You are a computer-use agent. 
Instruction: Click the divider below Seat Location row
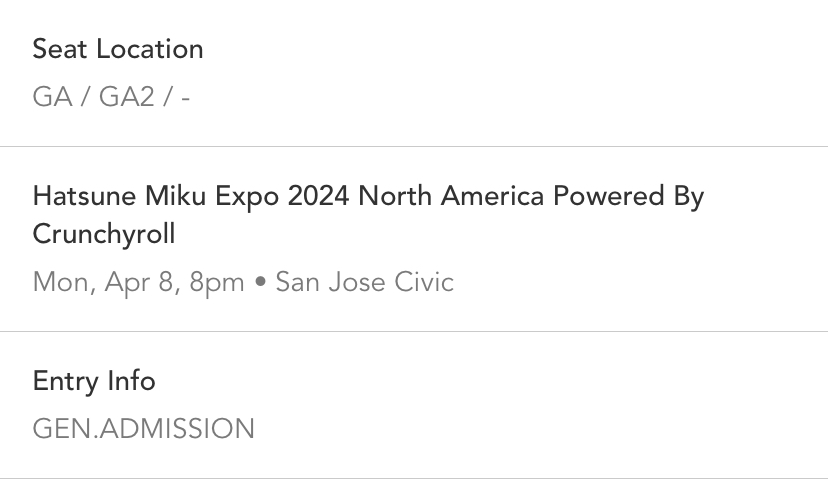tap(414, 147)
